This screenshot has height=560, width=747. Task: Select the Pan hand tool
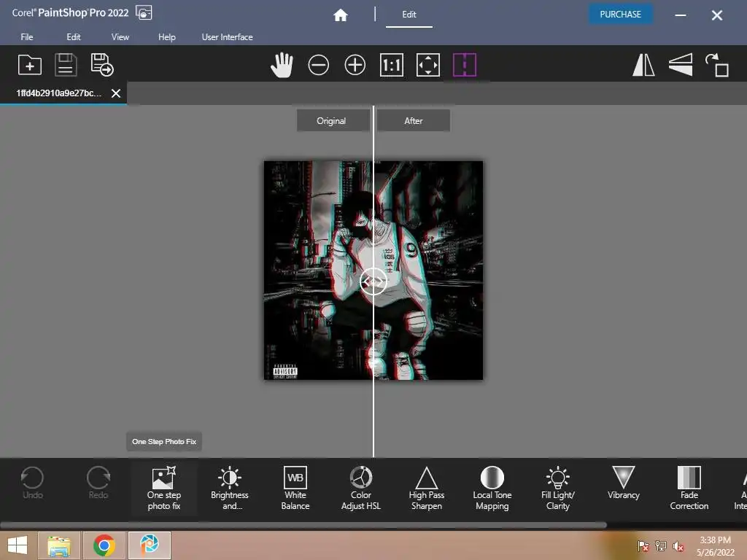tap(282, 65)
